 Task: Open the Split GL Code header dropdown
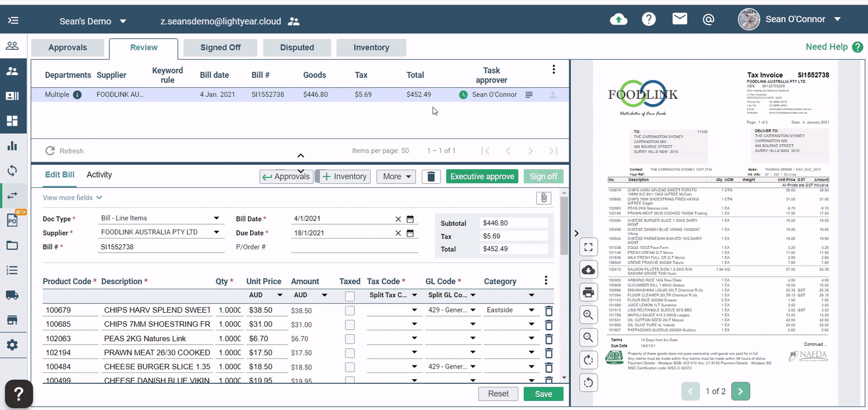coord(451,295)
